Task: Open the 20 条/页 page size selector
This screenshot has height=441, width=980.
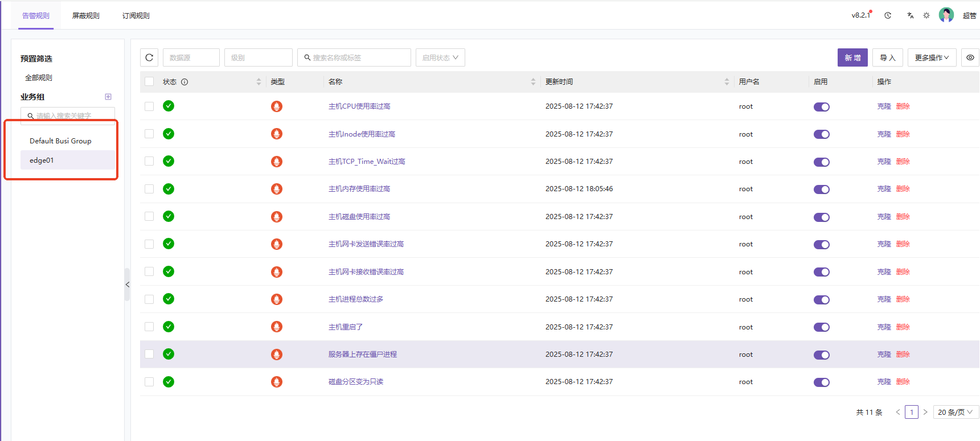Action: [x=956, y=412]
